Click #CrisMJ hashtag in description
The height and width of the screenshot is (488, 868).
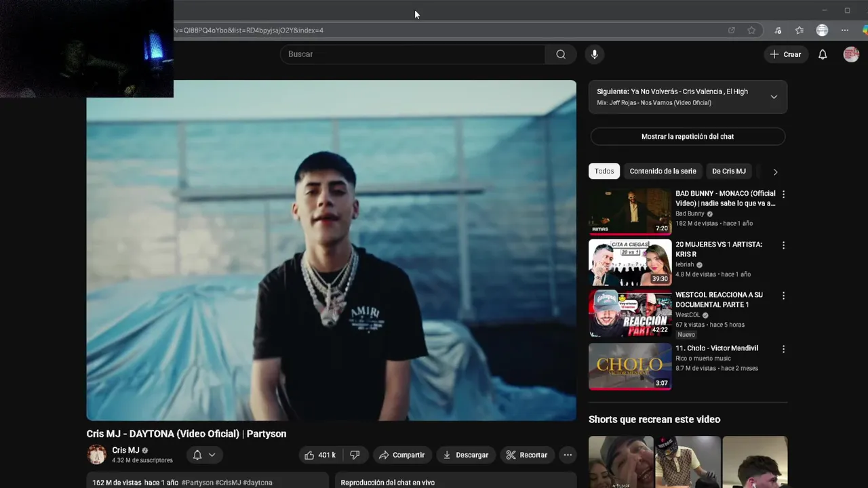pos(229,483)
